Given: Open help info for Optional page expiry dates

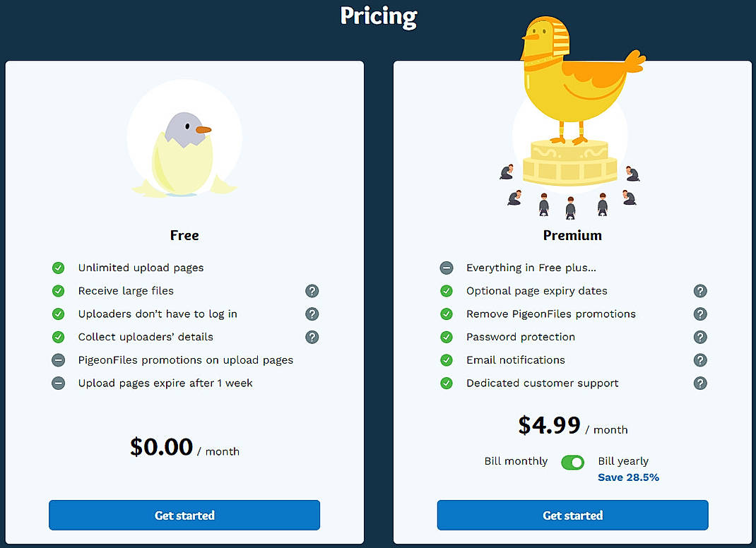Looking at the screenshot, I should click(x=700, y=291).
